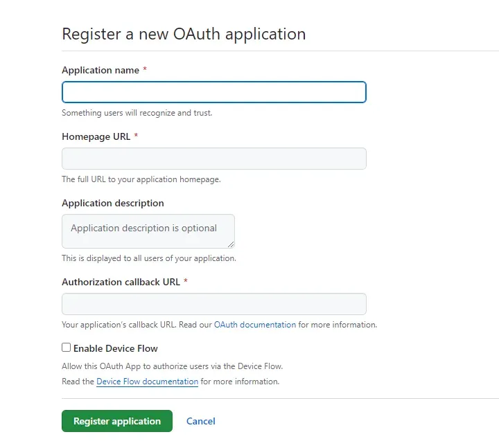The width and height of the screenshot is (499, 448).
Task: Enable the Device Flow checkbox
Action: point(67,348)
